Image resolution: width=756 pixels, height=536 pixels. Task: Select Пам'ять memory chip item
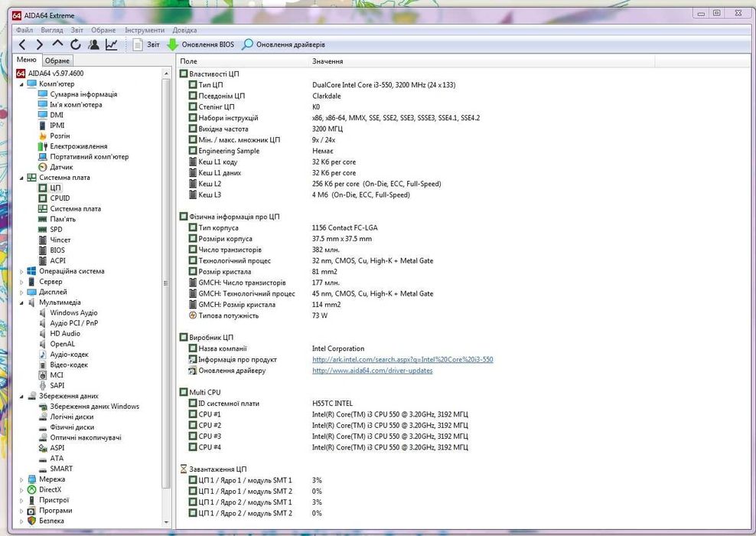click(63, 219)
